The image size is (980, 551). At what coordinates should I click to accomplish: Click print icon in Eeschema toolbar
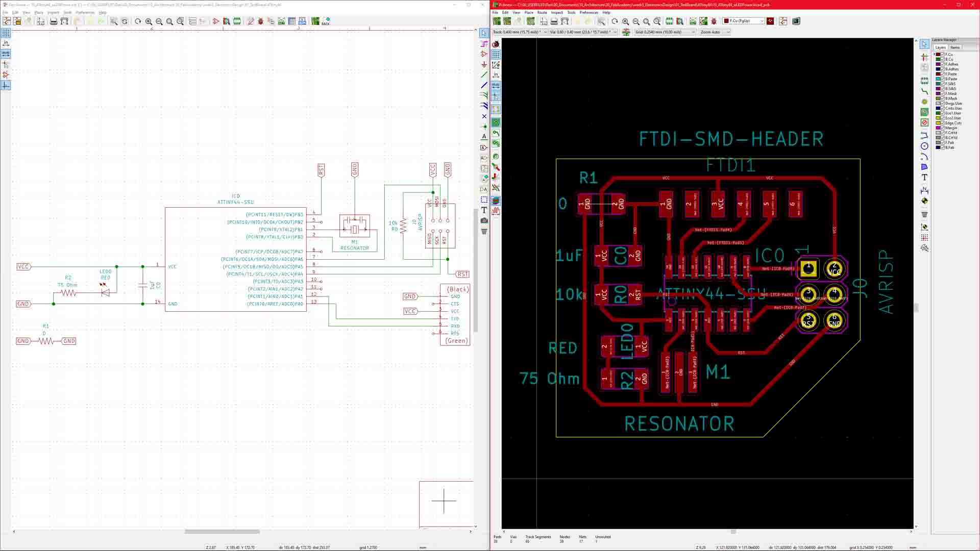54,21
